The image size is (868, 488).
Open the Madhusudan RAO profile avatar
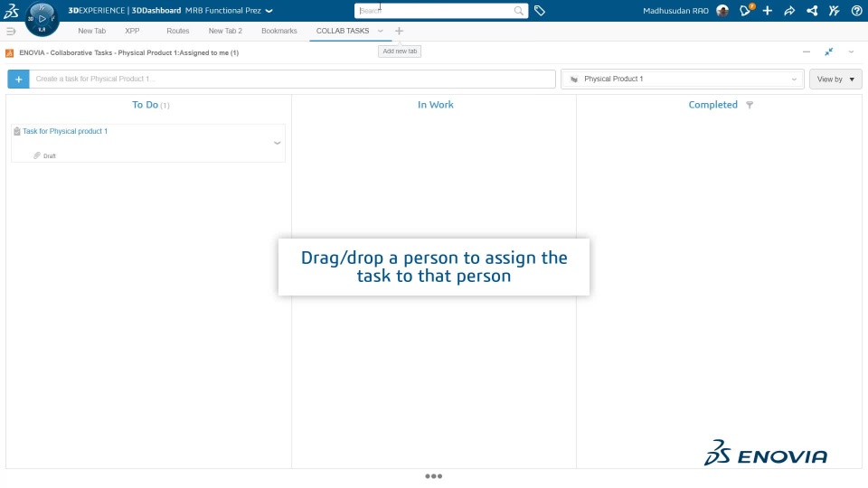point(722,11)
